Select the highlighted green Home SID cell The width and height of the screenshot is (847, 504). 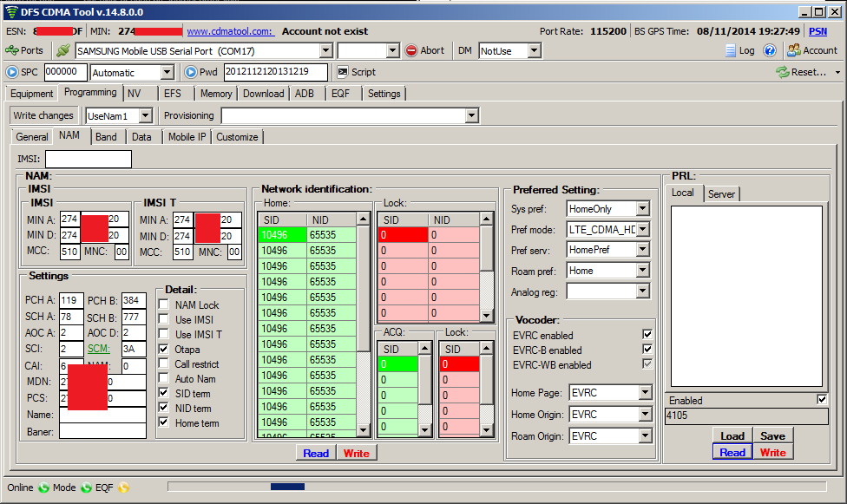[283, 235]
